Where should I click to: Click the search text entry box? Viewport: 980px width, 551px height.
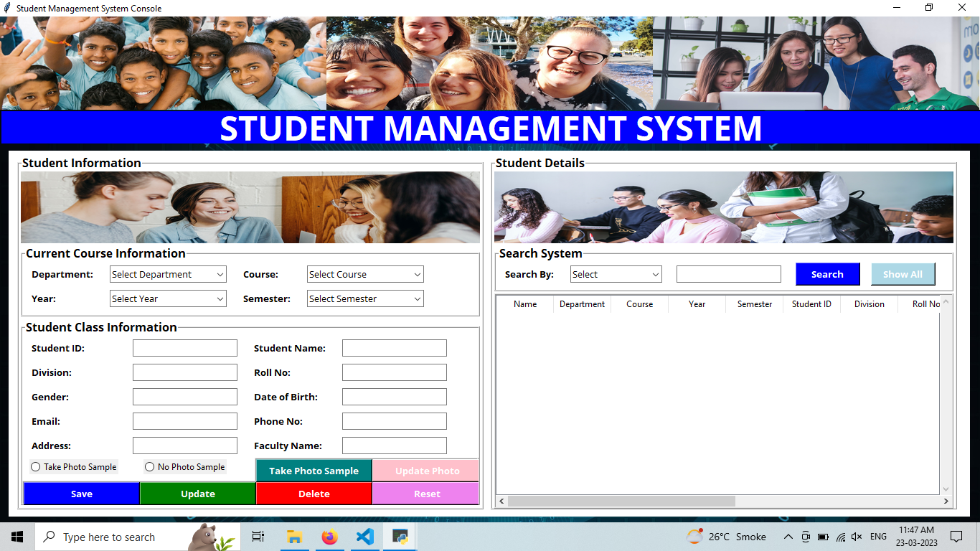coord(729,274)
